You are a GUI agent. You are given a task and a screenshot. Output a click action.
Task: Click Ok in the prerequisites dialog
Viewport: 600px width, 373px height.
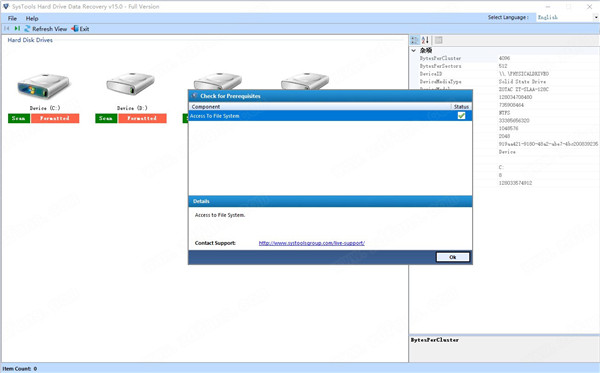tap(453, 257)
